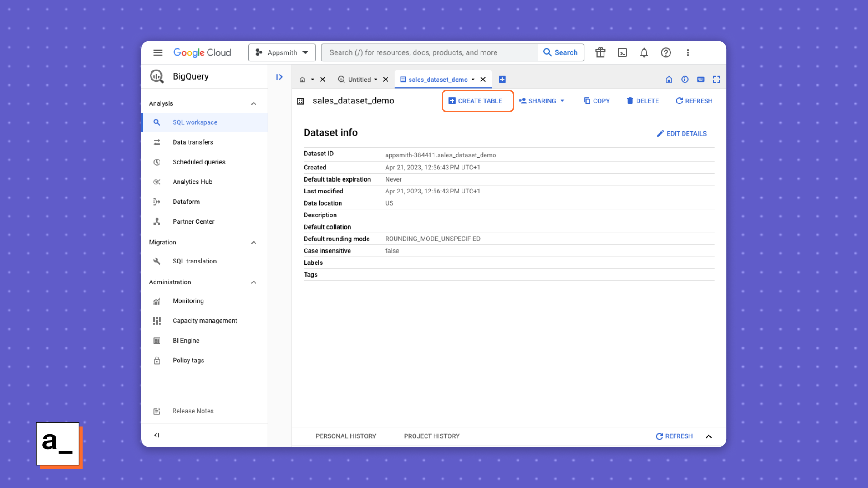868x488 pixels.
Task: Open the three-dot settings menu
Action: (x=688, y=52)
